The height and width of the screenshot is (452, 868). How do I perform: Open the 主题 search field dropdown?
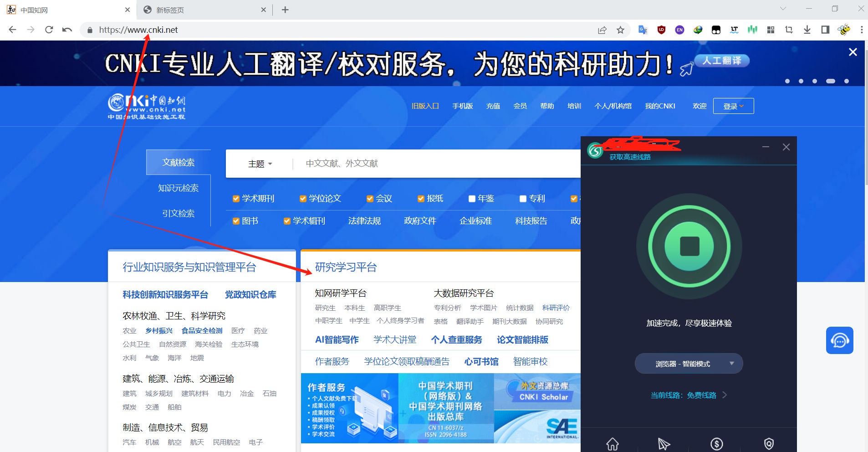click(260, 164)
